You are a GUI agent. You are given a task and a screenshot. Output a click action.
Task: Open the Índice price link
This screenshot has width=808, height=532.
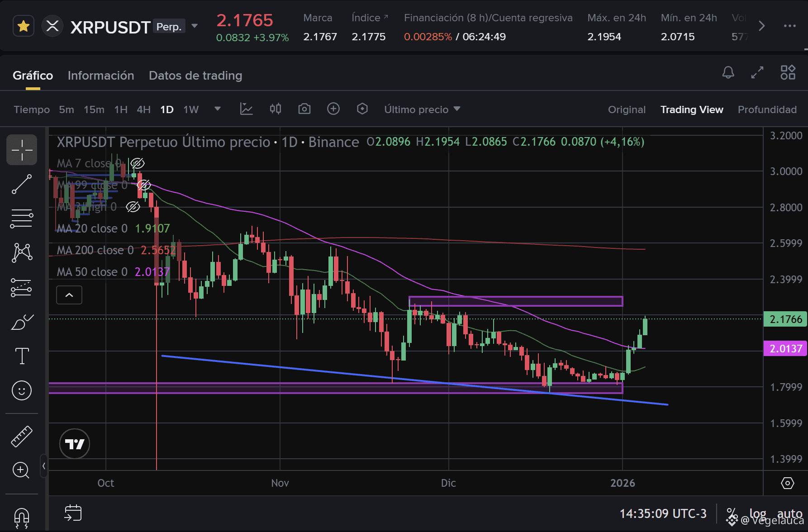coord(370,18)
